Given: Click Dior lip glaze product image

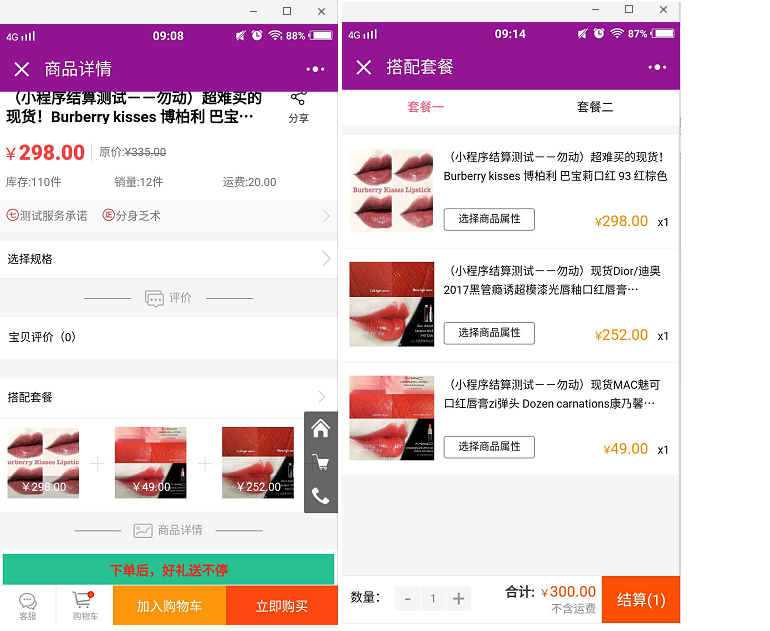Looking at the screenshot, I should [391, 304].
